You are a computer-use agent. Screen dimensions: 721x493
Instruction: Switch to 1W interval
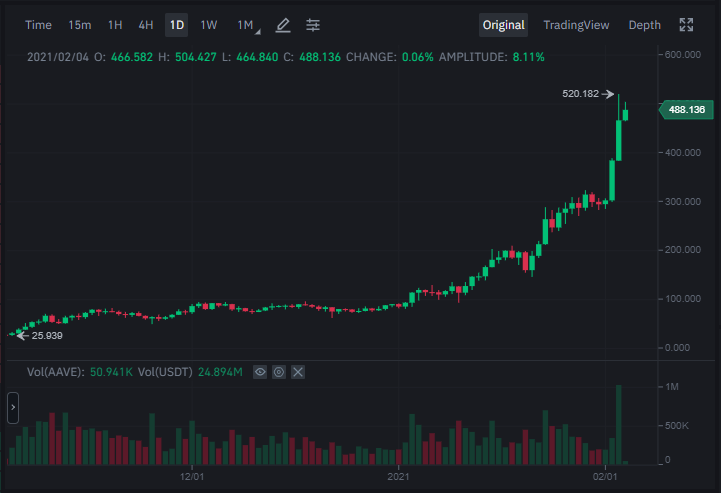tap(208, 25)
